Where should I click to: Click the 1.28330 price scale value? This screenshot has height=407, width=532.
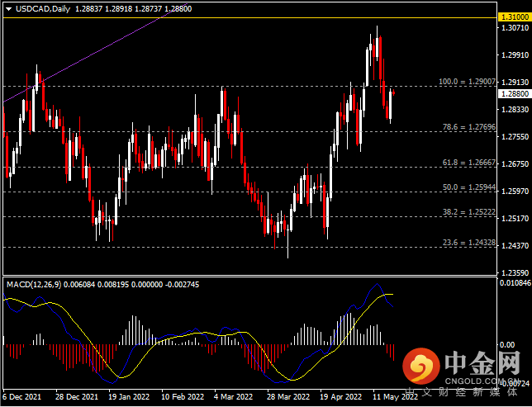[x=515, y=110]
